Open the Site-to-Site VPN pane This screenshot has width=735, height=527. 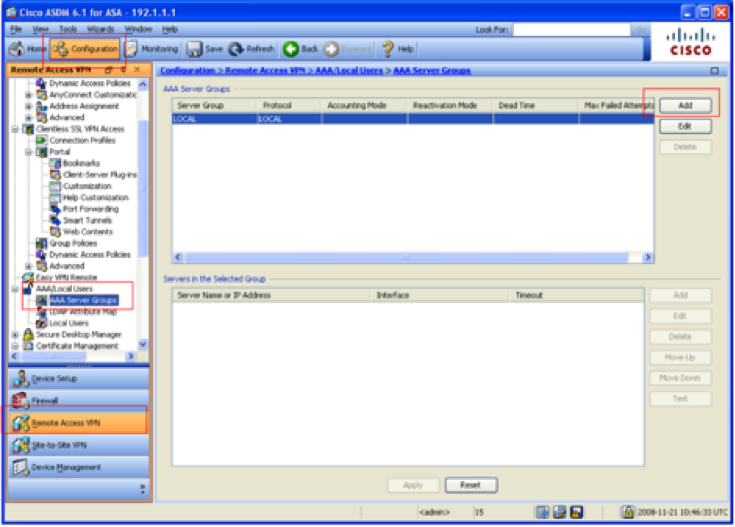[78, 445]
